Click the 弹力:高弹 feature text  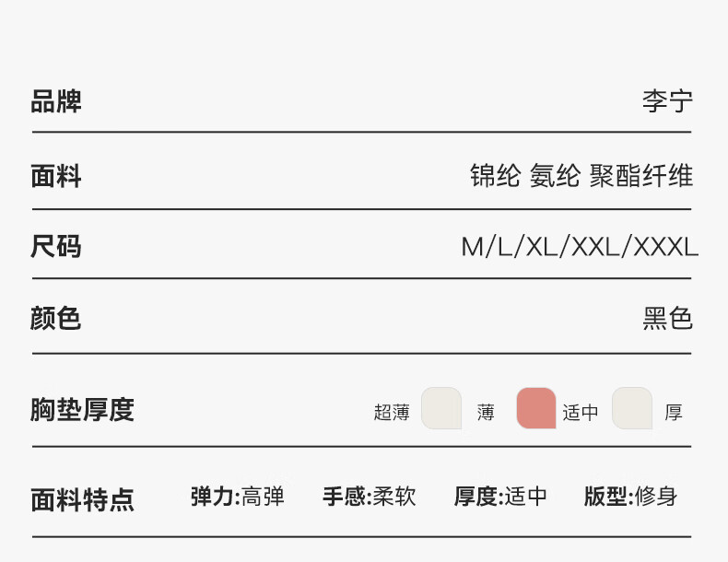238,497
